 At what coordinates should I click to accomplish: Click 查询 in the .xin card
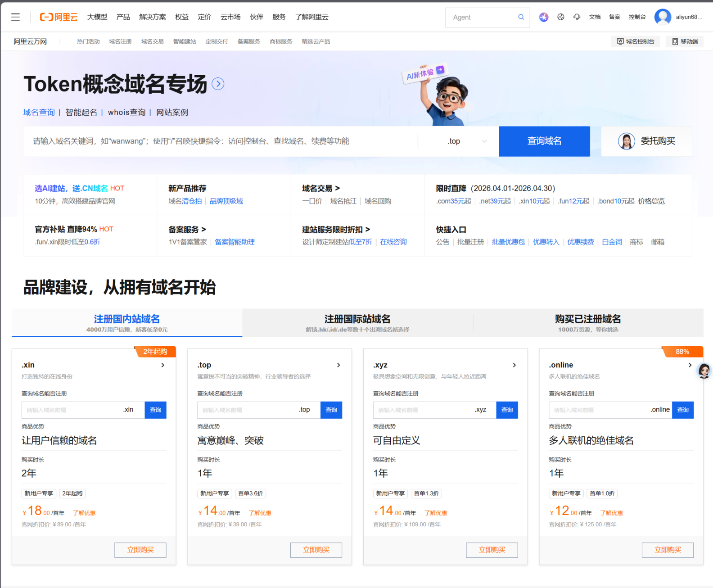(155, 410)
